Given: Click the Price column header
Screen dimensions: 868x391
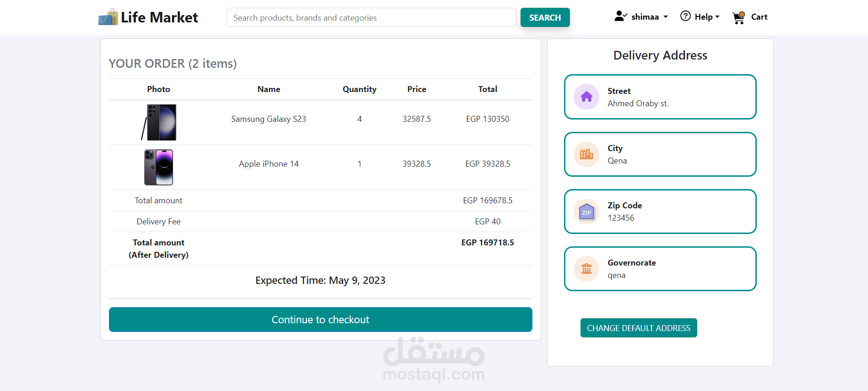Looking at the screenshot, I should pyautogui.click(x=417, y=89).
